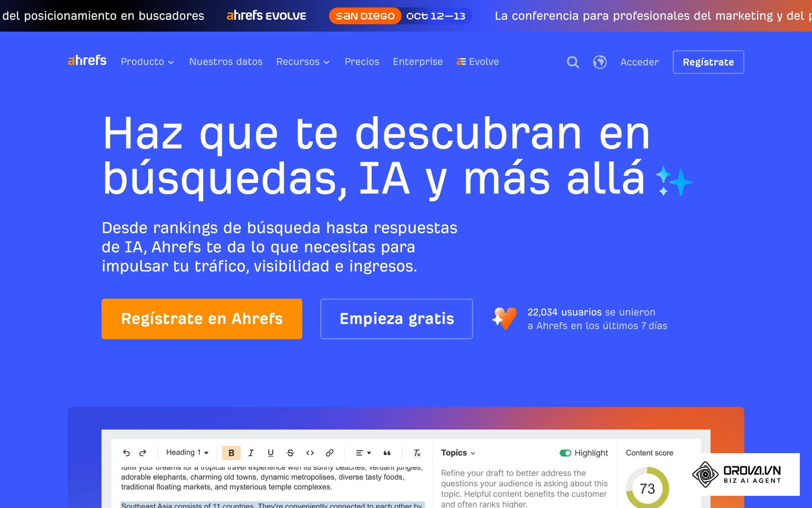Apply underline formatting in editor
This screenshot has width=812, height=508.
coord(270,453)
